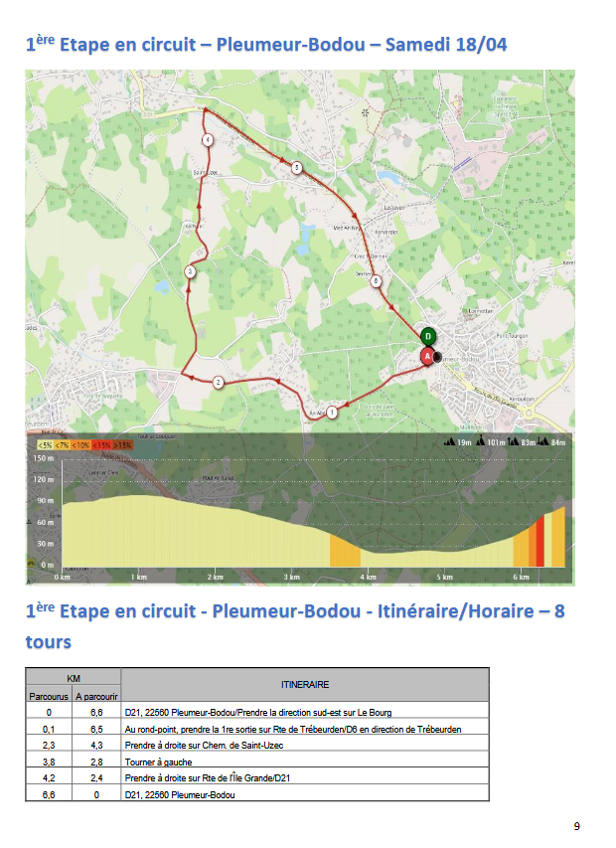Viewport: 616px width, 848px height.
Task: Click the ITINERAIRE table header
Action: point(306,684)
